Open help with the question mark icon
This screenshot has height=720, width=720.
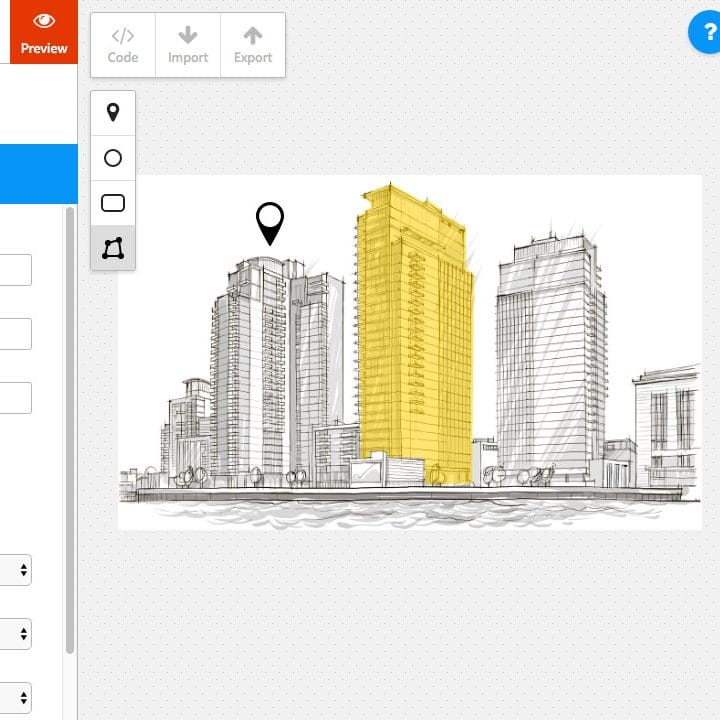pyautogui.click(x=705, y=34)
